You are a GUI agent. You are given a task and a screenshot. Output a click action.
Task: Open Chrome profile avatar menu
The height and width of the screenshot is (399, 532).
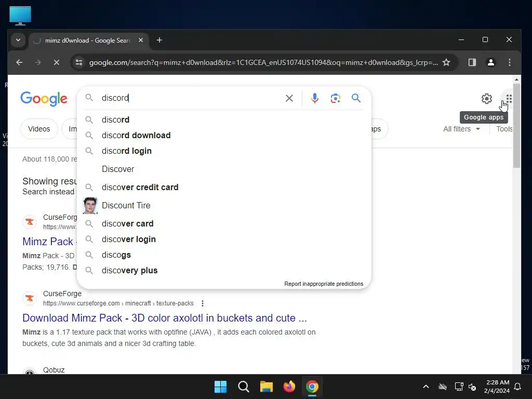point(490,62)
